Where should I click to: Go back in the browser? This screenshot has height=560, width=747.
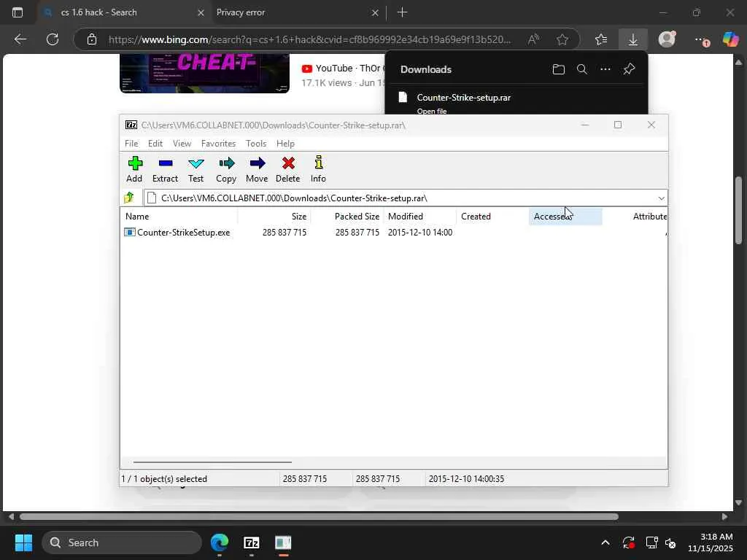click(20, 39)
